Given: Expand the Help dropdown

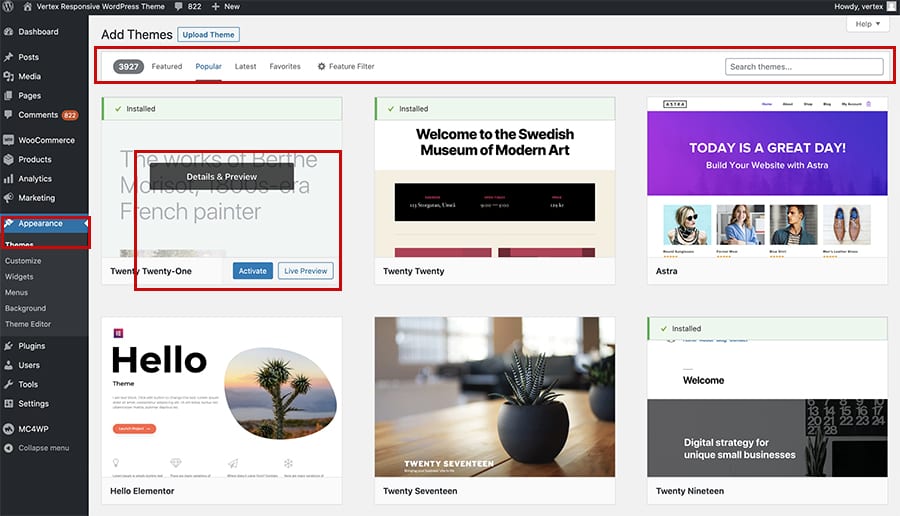Looking at the screenshot, I should pyautogui.click(x=867, y=24).
